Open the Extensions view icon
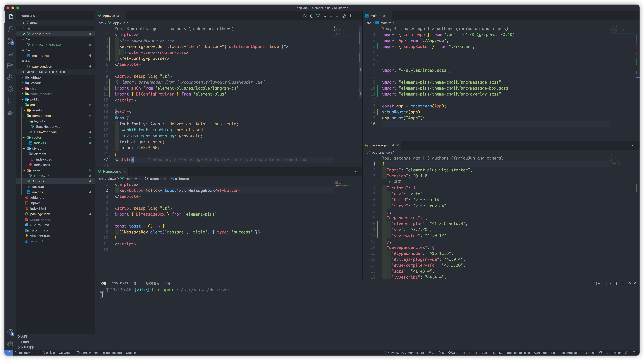Image resolution: width=644 pixels, height=360 pixels. tap(10, 65)
